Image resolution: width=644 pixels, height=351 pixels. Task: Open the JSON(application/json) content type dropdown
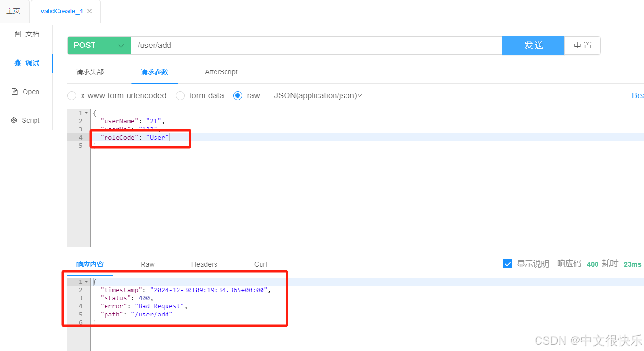coord(318,96)
